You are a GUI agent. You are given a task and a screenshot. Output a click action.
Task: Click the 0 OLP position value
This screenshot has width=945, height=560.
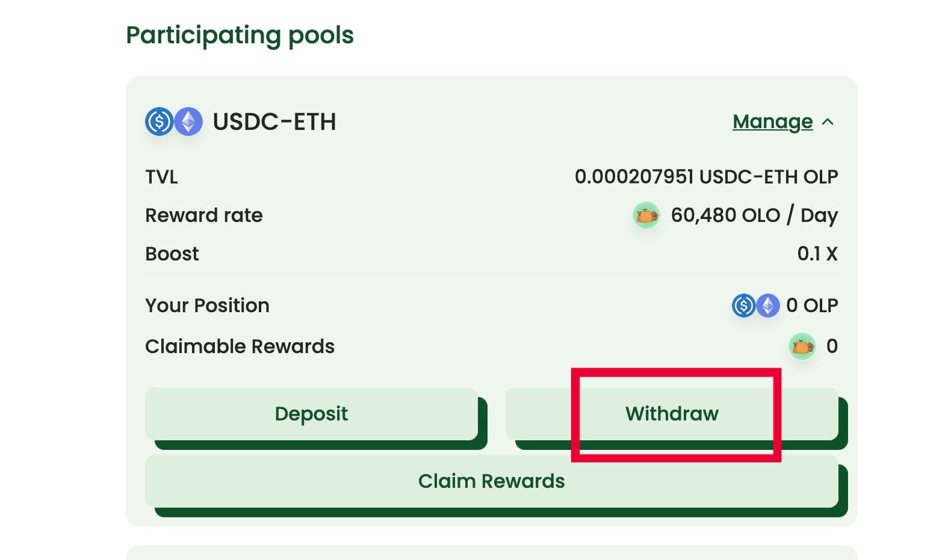point(812,306)
